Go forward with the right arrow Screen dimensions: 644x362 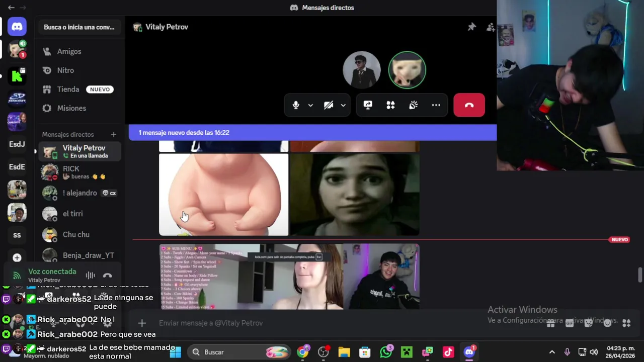(23, 8)
